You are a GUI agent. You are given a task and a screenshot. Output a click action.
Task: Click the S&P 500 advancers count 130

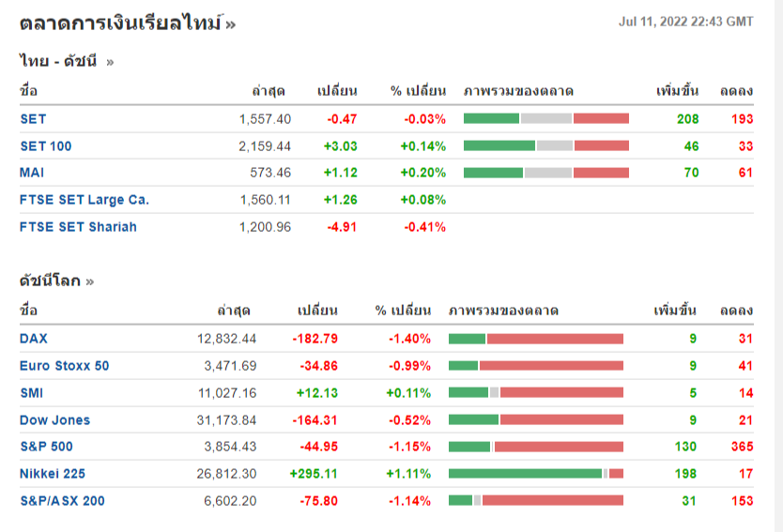pos(686,447)
